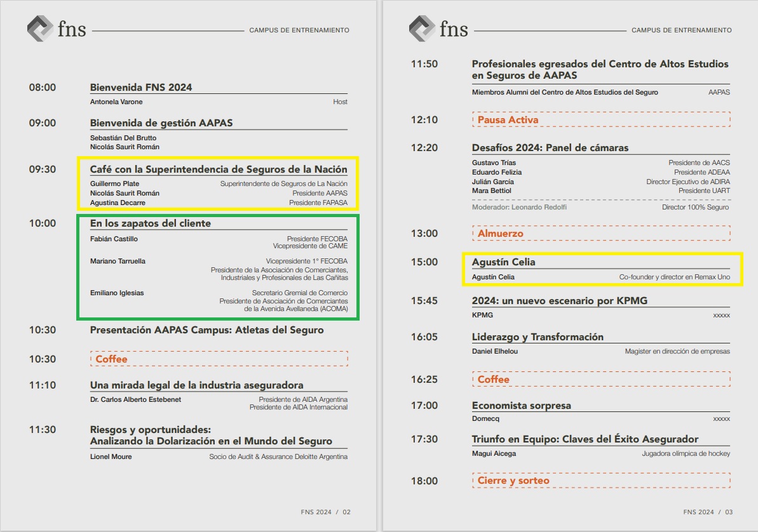Click 'Sebastián Del Brutto' speaker name
This screenshot has height=532, width=758.
(123, 138)
